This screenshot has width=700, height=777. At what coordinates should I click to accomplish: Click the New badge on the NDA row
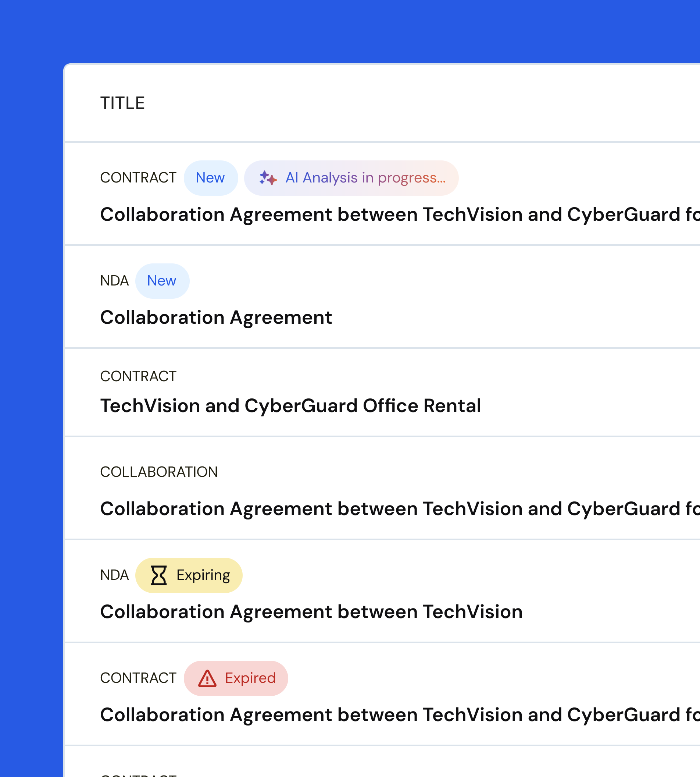(x=162, y=281)
